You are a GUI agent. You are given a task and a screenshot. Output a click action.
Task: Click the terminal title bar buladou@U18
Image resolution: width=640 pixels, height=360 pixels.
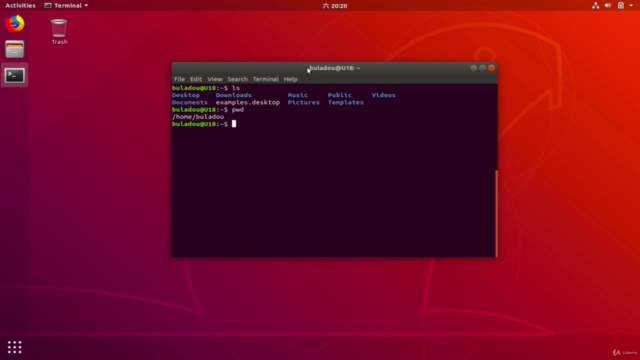(x=335, y=68)
